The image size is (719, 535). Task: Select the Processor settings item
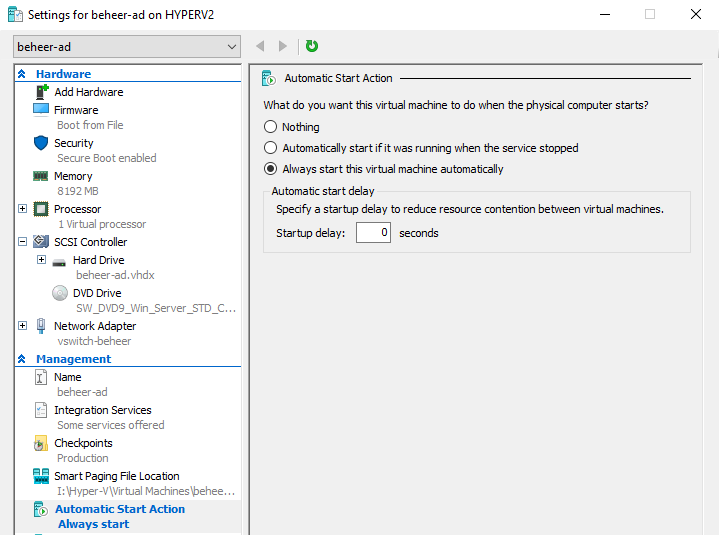click(x=77, y=209)
